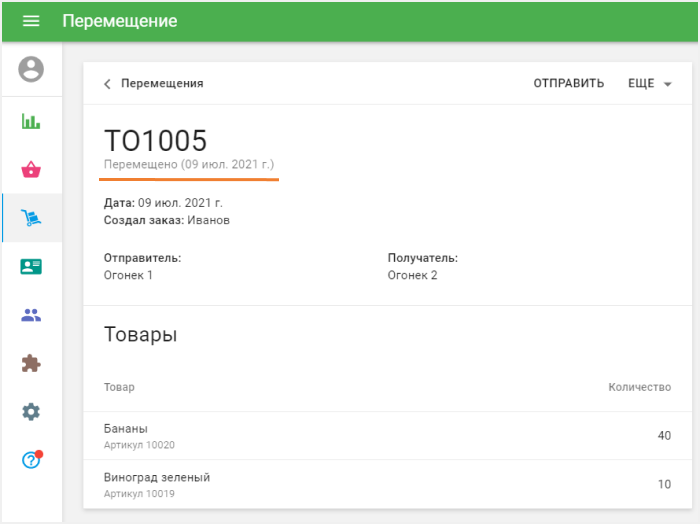Screen dimensions: 700x524
Task: Click the recipient store Огонек 2
Action: [412, 275]
